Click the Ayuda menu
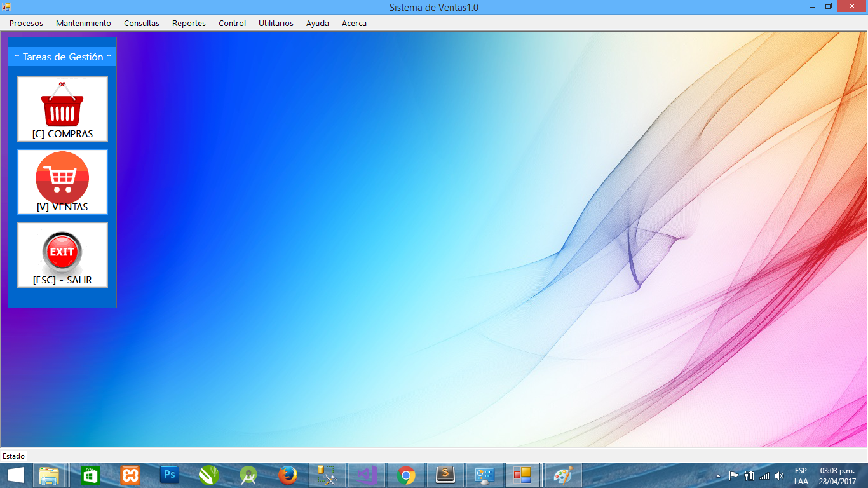The image size is (868, 488). pyautogui.click(x=318, y=23)
